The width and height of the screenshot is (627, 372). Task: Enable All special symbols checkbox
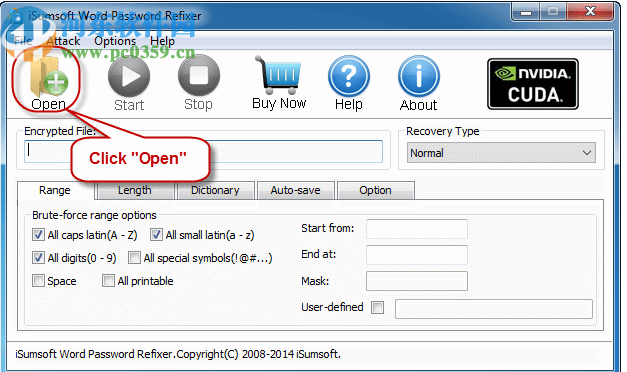coord(134,258)
